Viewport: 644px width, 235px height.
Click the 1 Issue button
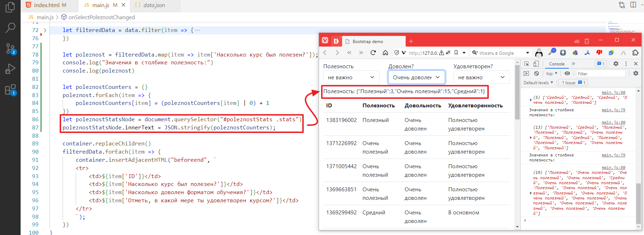pyautogui.click(x=573, y=82)
